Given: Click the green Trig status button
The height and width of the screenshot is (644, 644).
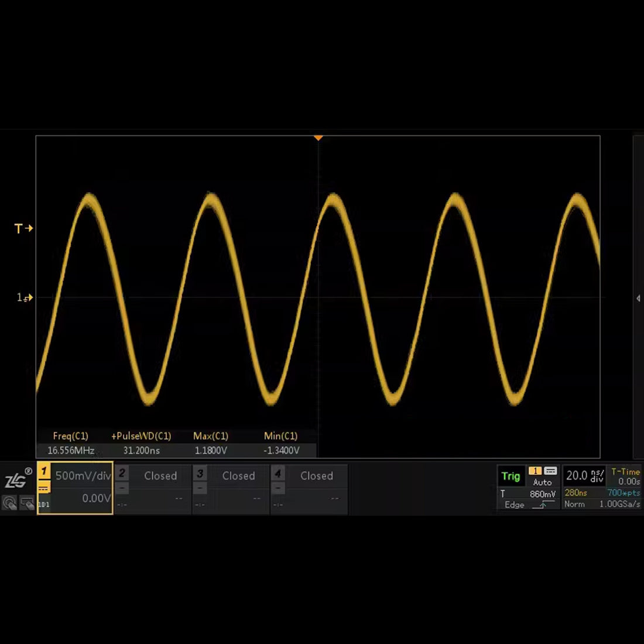Looking at the screenshot, I should click(x=511, y=476).
